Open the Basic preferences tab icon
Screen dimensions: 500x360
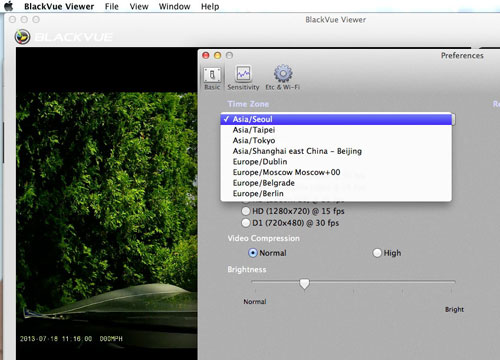click(212, 75)
